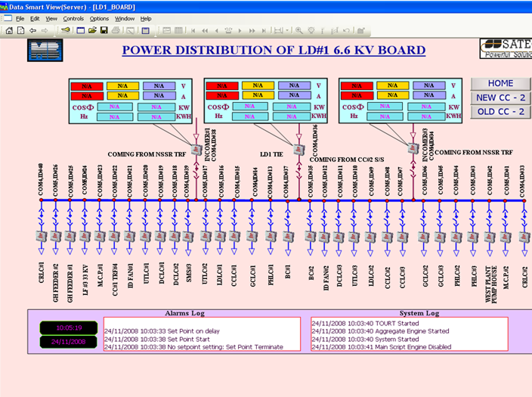Viewport: 532px width, 397px height.
Task: Click the M.C.P.#1 feeder label
Action: tap(100, 275)
